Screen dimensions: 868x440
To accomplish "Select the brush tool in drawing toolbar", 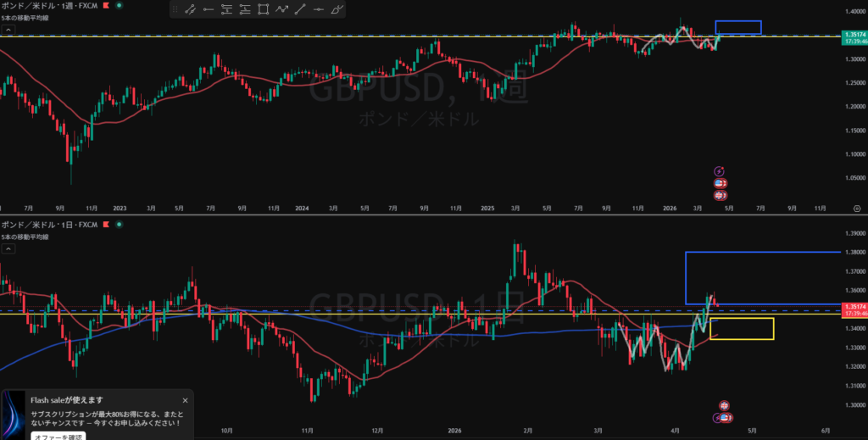I will pyautogui.click(x=338, y=10).
